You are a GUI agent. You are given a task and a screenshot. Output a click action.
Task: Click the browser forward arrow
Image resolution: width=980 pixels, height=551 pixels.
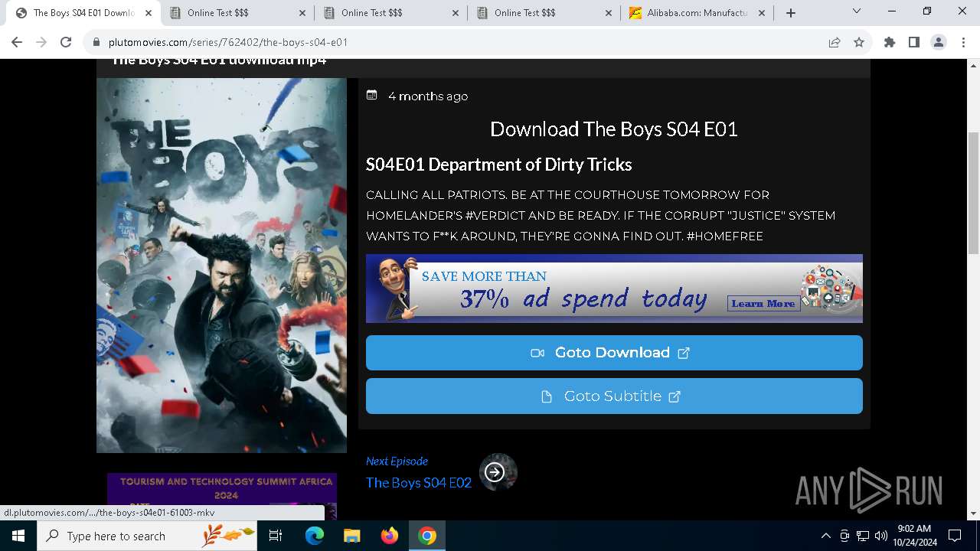coord(41,42)
